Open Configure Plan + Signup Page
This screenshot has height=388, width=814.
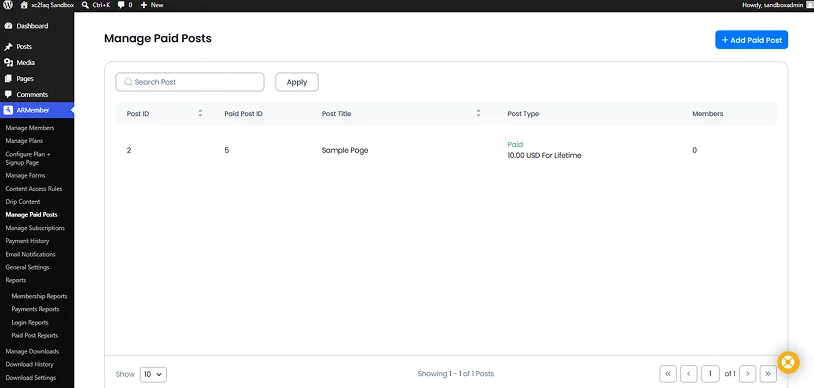point(28,158)
